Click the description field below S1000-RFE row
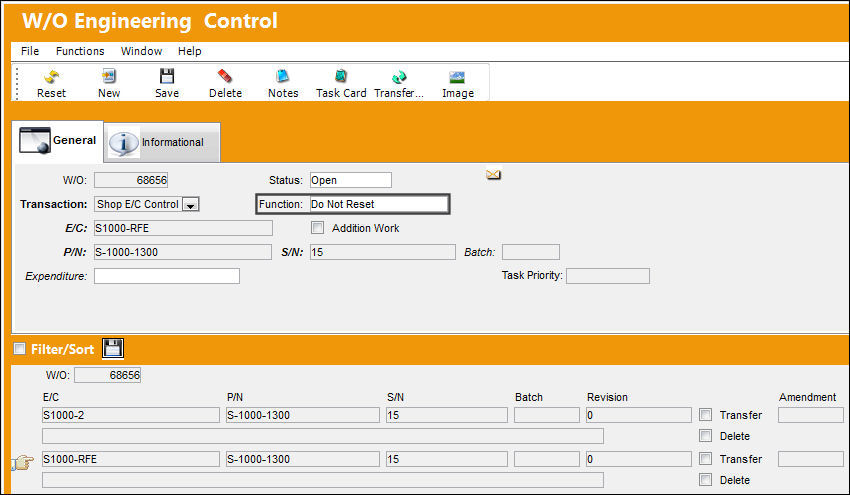The width and height of the screenshot is (850, 495). tap(323, 480)
